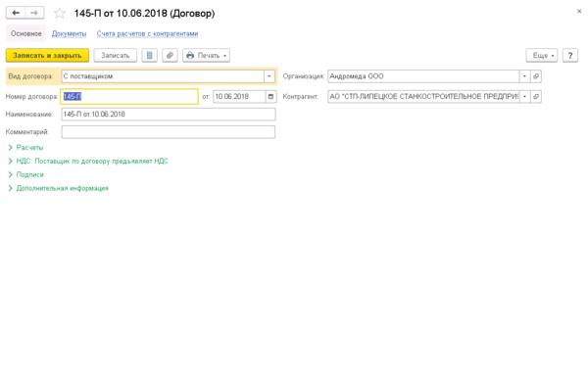
Task: Open the Контрагент record with link icon
Action: (536, 97)
